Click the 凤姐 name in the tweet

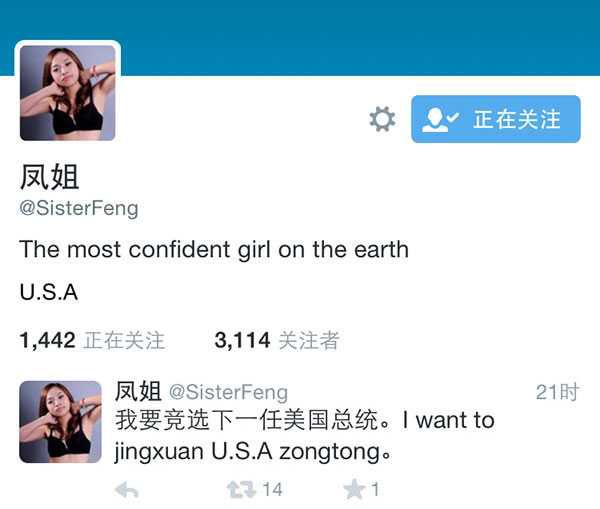click(138, 392)
